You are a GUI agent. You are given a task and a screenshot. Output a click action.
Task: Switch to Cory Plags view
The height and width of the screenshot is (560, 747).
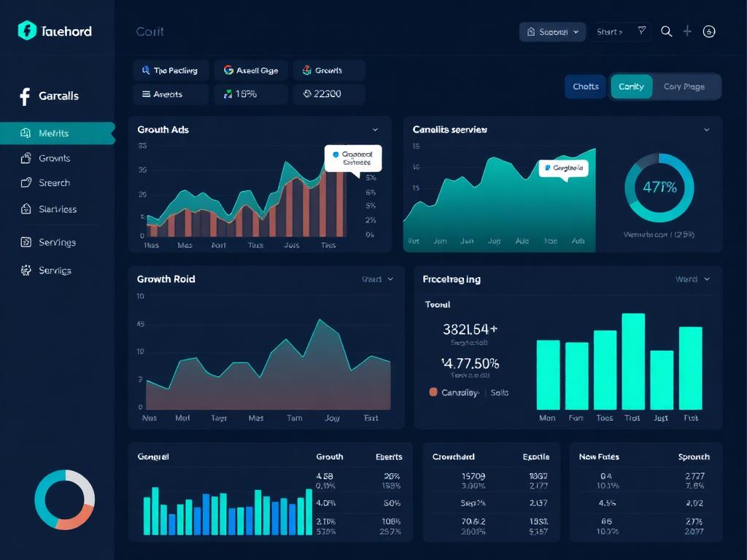tap(684, 87)
